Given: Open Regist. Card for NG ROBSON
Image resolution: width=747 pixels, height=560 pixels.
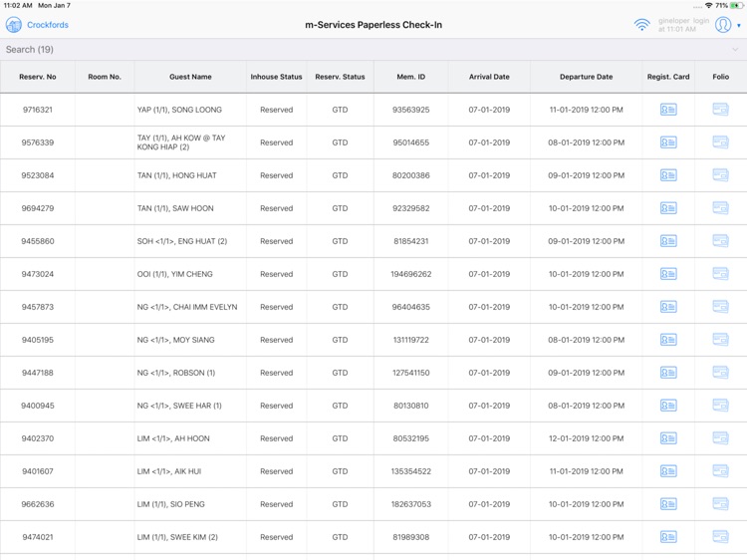Looking at the screenshot, I should [668, 373].
